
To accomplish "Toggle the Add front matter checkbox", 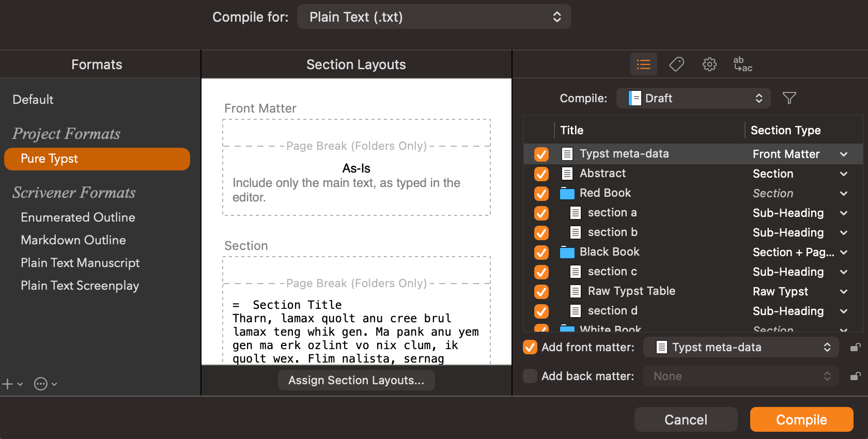I will click(530, 347).
